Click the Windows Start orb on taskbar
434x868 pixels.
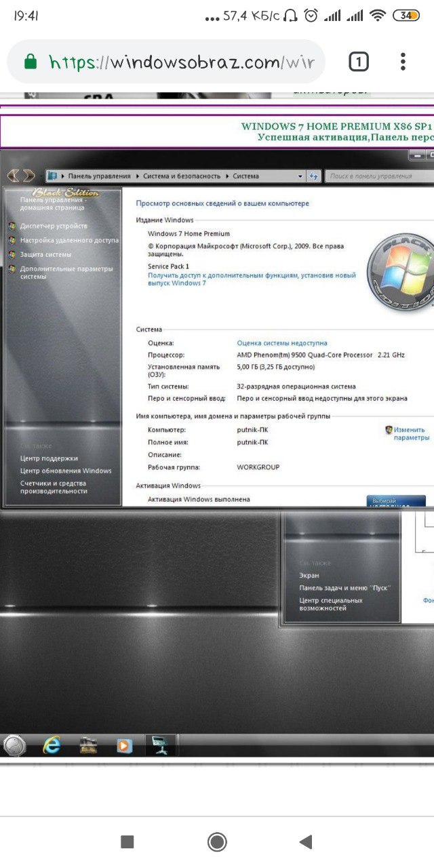click(14, 746)
